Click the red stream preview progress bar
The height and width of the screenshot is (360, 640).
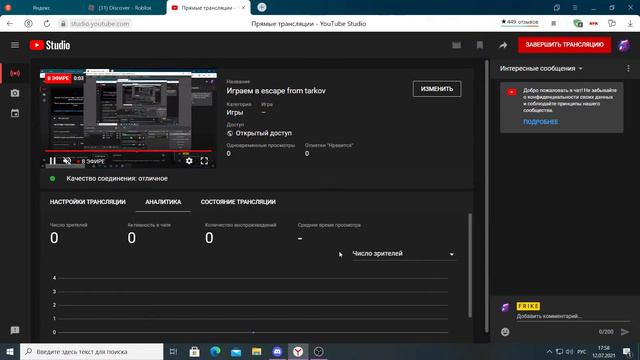129,151
